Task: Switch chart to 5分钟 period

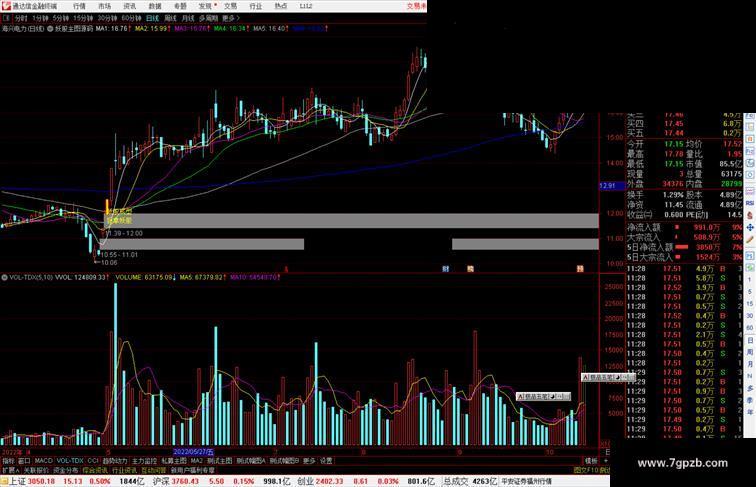Action: coord(61,18)
